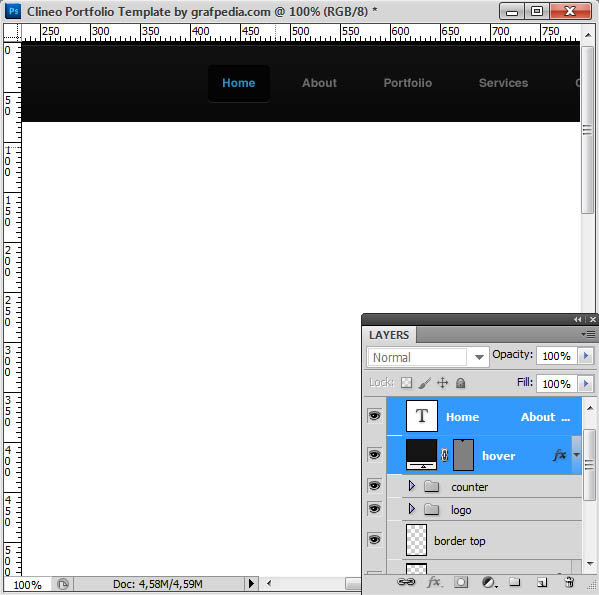
Task: Click the T thumbnail of the text layer
Action: [422, 416]
